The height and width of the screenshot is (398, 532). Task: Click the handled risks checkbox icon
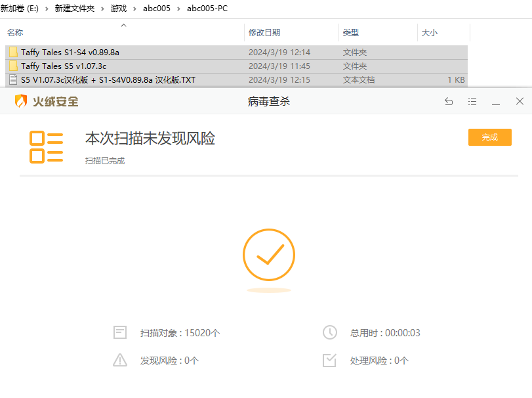tap(329, 360)
